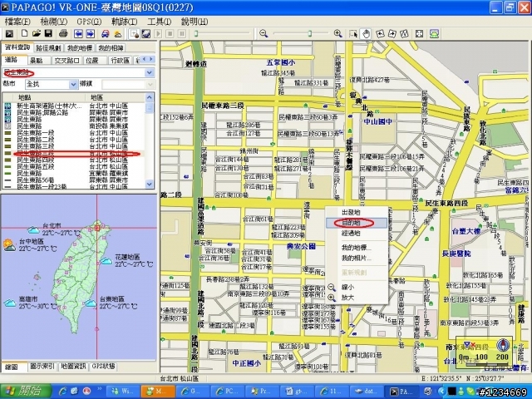532x399 pixels.
Task: Click the road name search input field
Action: tap(74, 72)
